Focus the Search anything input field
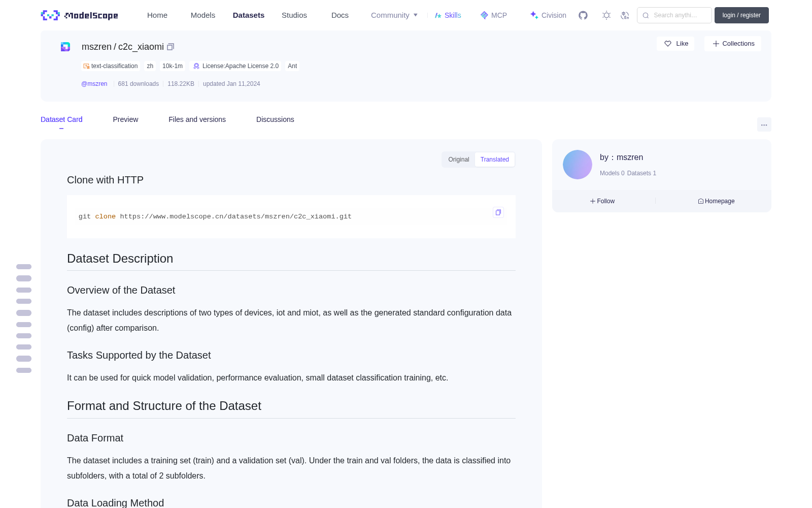Viewport: 812px width, 508px height. 674,15
